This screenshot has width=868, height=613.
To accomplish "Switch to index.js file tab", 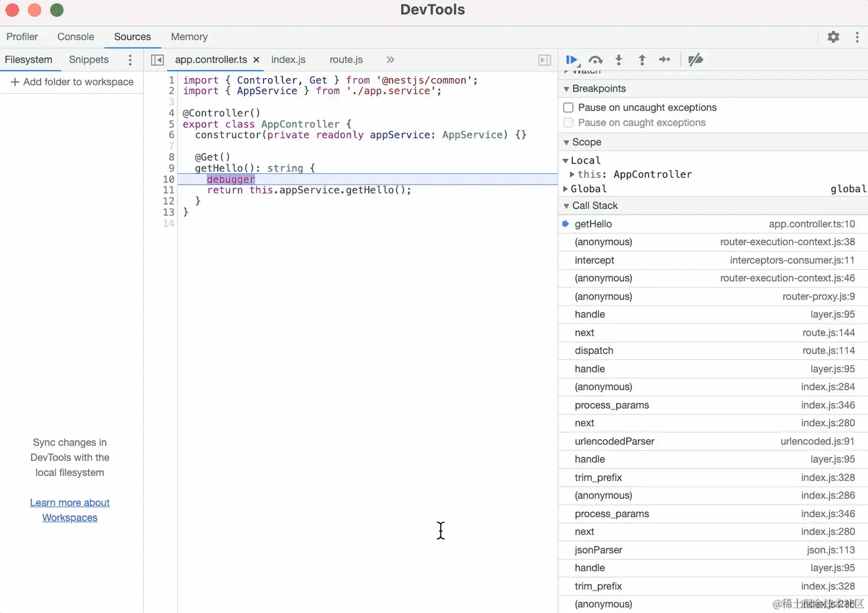I will [288, 60].
